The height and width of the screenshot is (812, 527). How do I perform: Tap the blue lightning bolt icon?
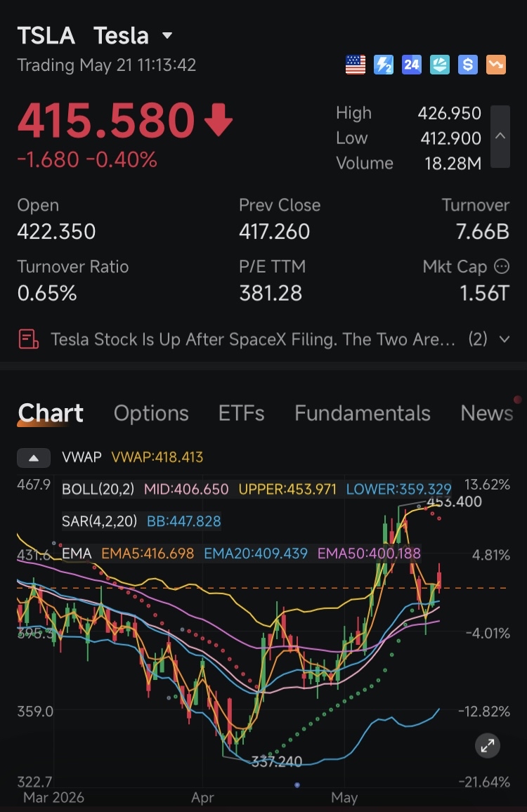point(384,65)
